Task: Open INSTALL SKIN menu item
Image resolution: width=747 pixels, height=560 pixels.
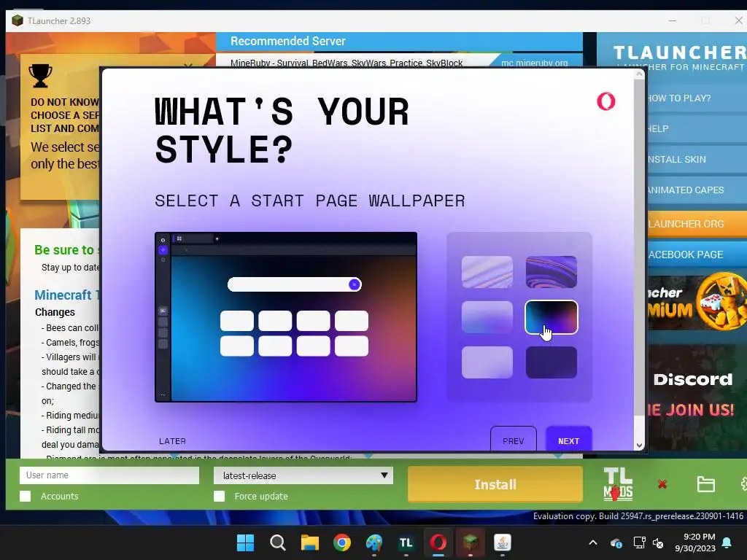Action: pos(697,160)
